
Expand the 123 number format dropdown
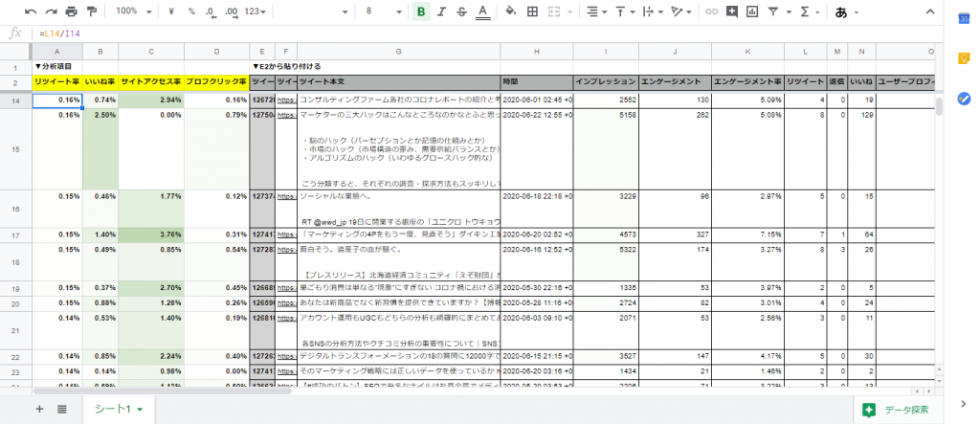(256, 11)
